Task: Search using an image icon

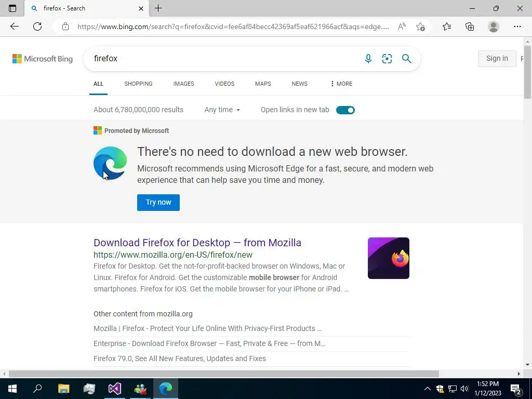Action: (387, 59)
